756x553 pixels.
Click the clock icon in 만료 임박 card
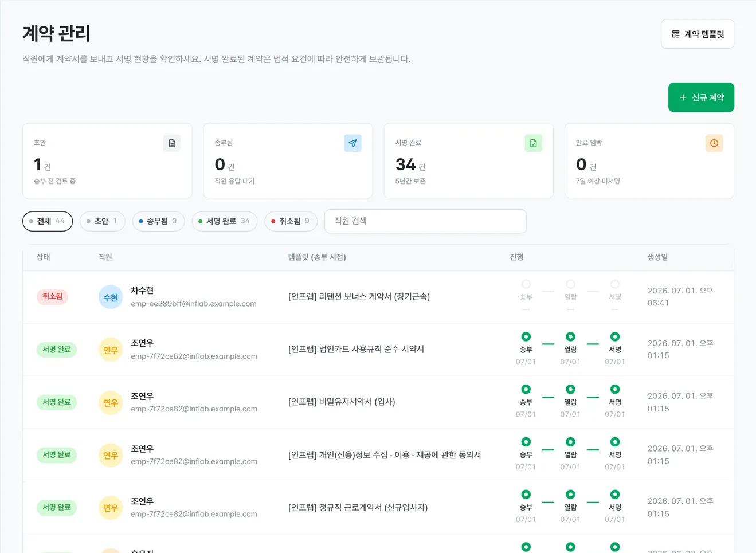tap(714, 143)
